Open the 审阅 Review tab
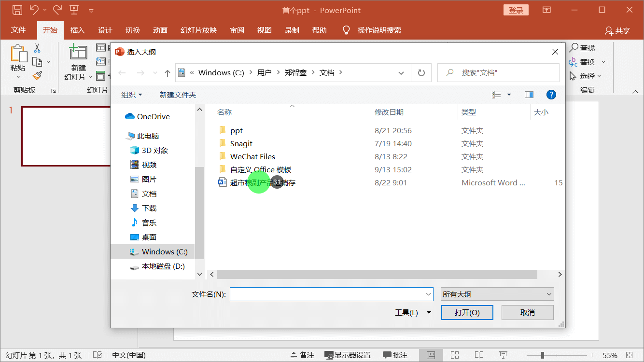644x362 pixels. [x=237, y=30]
